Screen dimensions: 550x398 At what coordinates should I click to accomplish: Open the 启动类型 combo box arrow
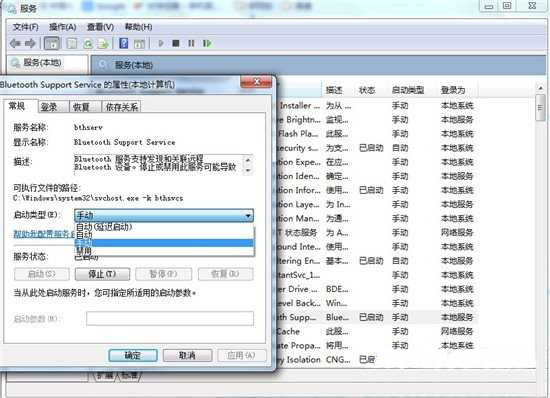point(248,215)
